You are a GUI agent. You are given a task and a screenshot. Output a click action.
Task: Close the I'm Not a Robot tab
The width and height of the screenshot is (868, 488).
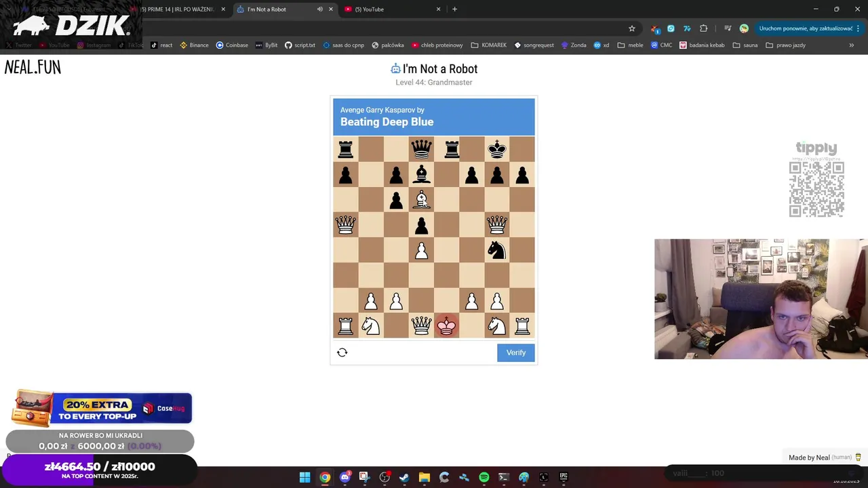(x=331, y=9)
